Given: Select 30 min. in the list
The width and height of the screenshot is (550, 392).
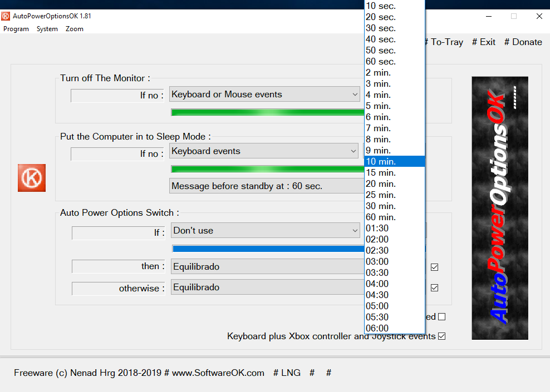Looking at the screenshot, I should [x=395, y=206].
